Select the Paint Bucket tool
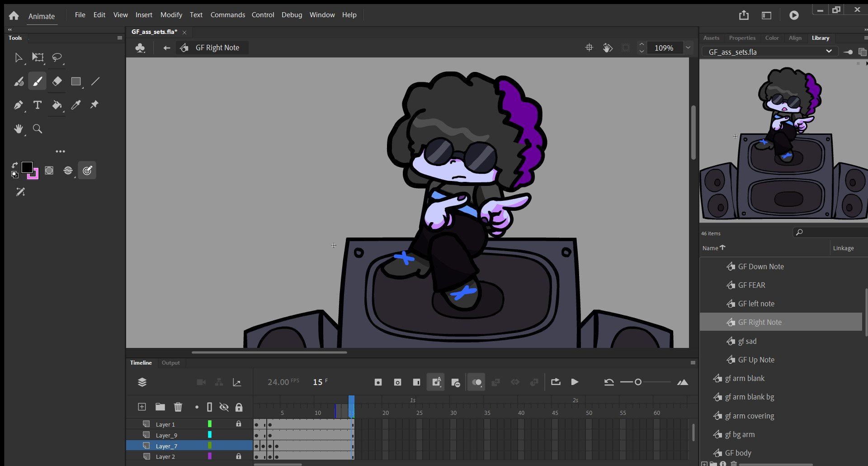The image size is (868, 466). tap(57, 105)
